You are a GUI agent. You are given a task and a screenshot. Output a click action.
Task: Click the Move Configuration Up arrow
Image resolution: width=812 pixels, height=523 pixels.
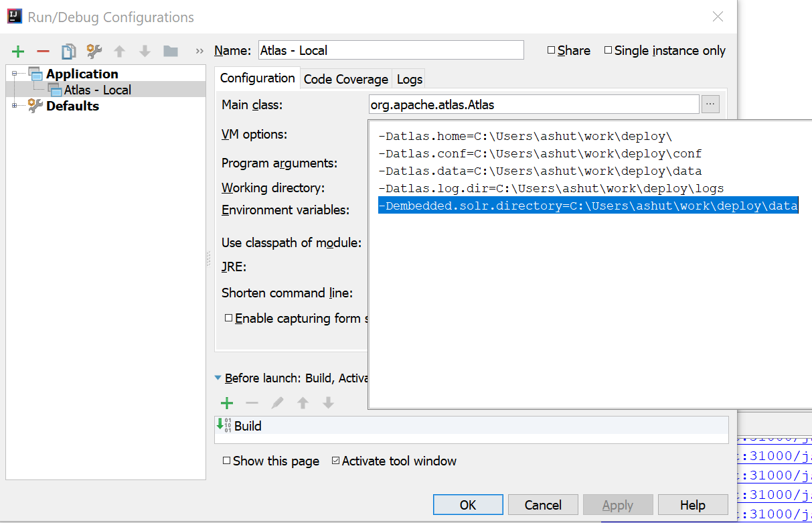pos(120,52)
